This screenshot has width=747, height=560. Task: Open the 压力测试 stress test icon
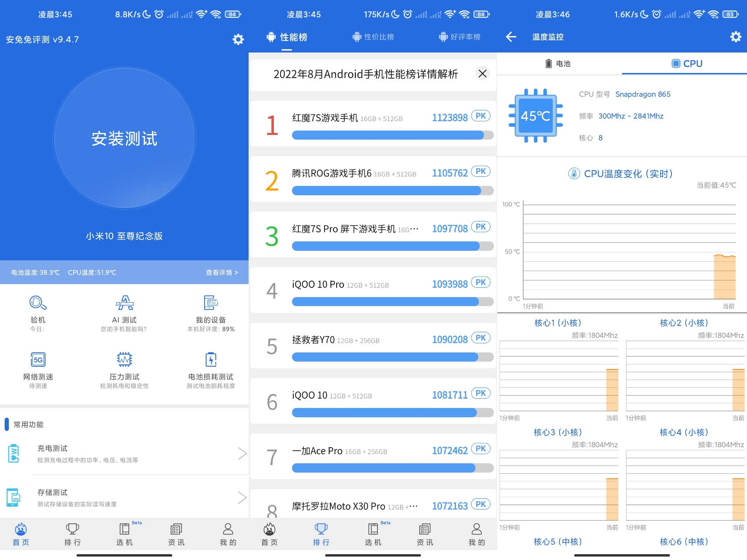click(124, 360)
